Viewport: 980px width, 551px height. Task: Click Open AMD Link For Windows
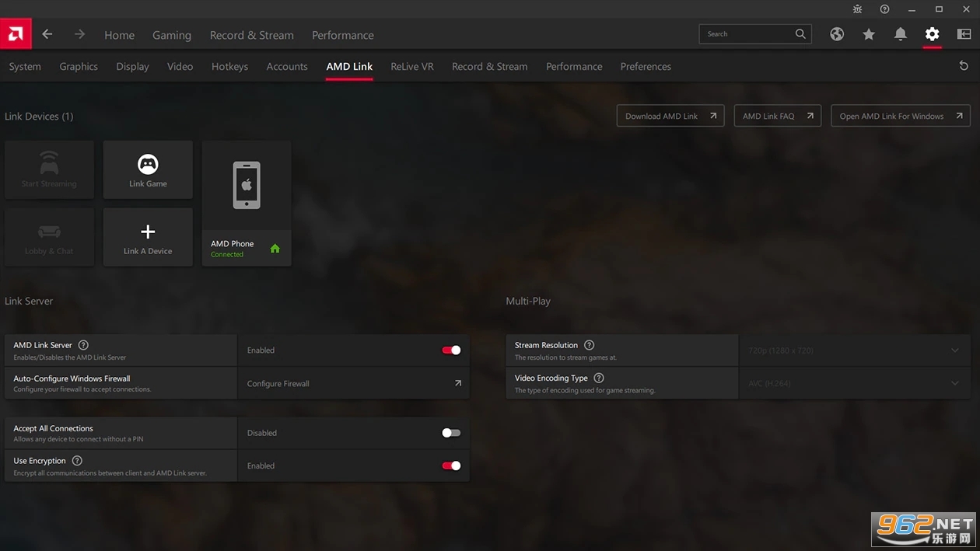[901, 116]
